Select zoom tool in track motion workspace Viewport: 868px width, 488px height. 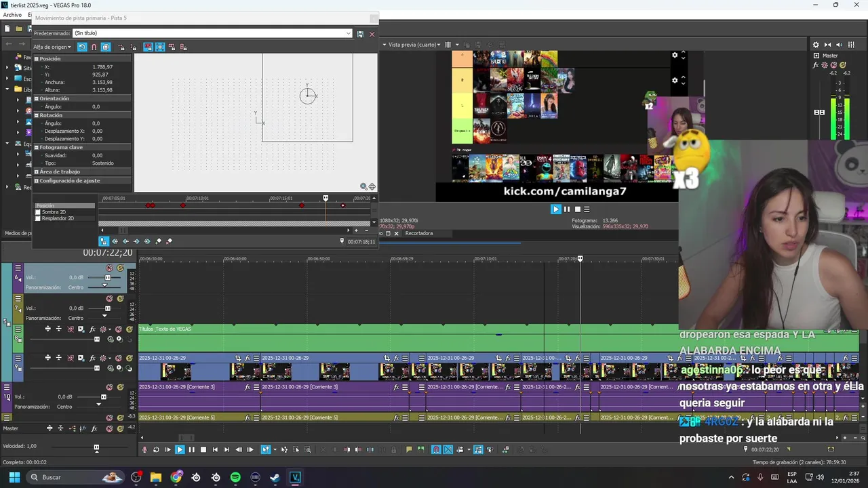click(363, 186)
